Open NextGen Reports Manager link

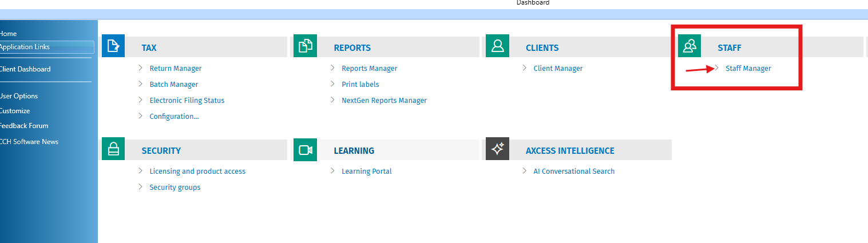tap(385, 100)
